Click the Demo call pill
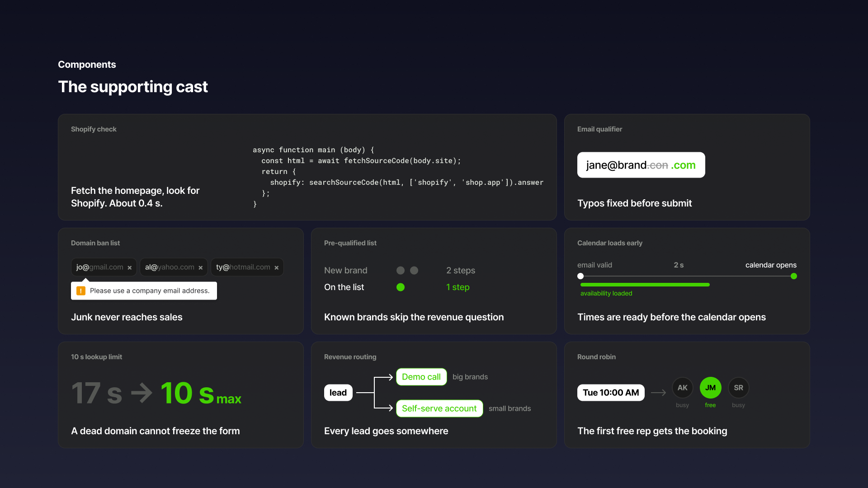 (421, 377)
